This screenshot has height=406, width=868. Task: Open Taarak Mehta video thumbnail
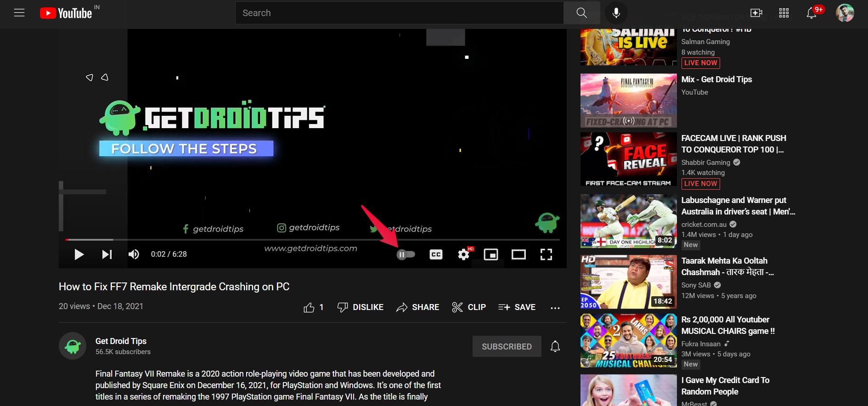[629, 282]
